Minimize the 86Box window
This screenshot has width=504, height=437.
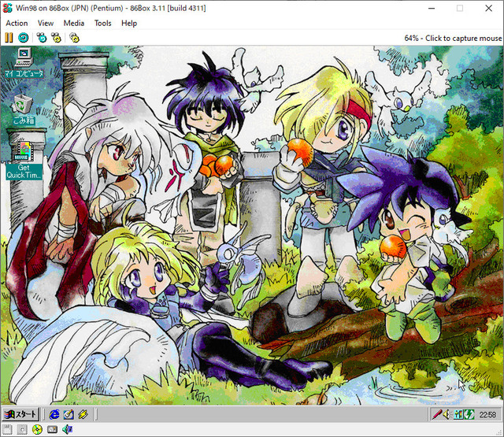tap(432, 9)
